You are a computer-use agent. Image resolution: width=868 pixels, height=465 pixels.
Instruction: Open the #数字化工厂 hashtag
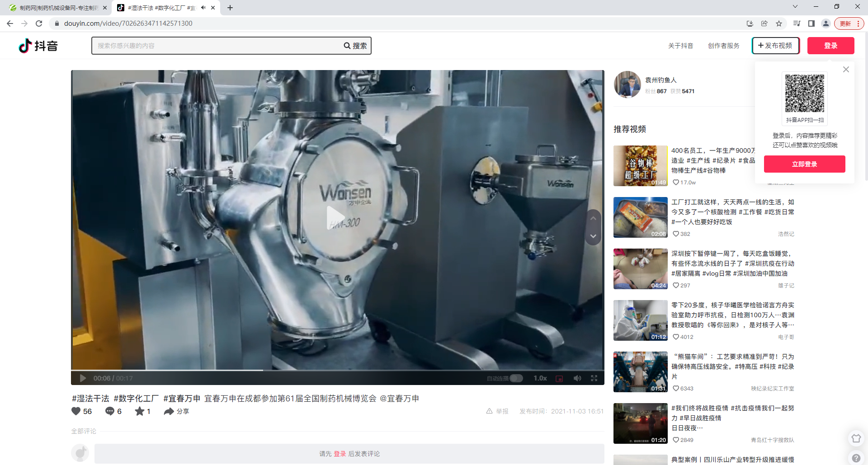click(x=136, y=399)
